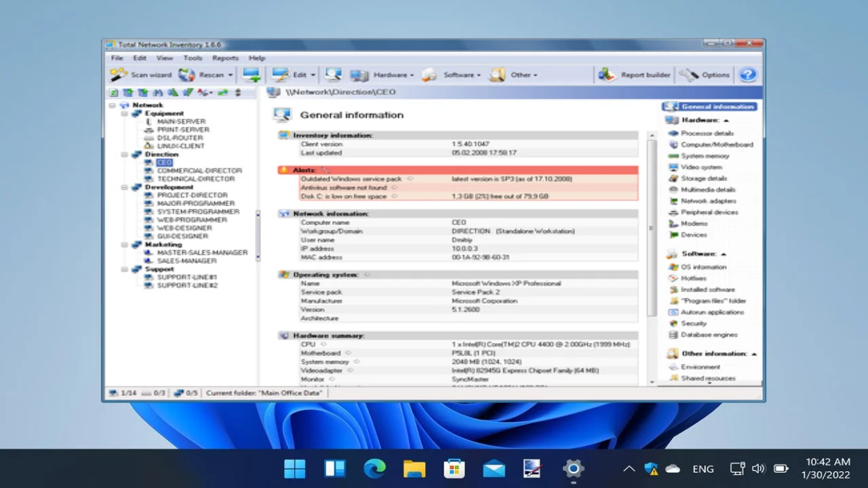Select PRINT-SERVER in the tree
The width and height of the screenshot is (868, 488).
183,130
